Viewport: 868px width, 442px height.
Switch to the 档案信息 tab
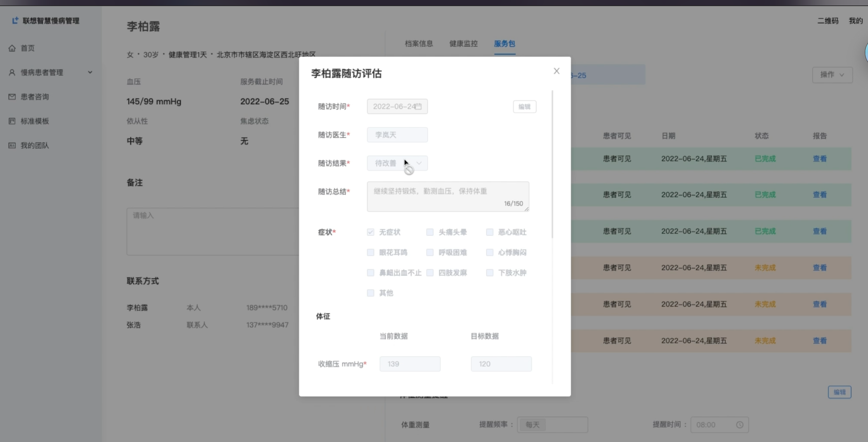[x=419, y=44]
